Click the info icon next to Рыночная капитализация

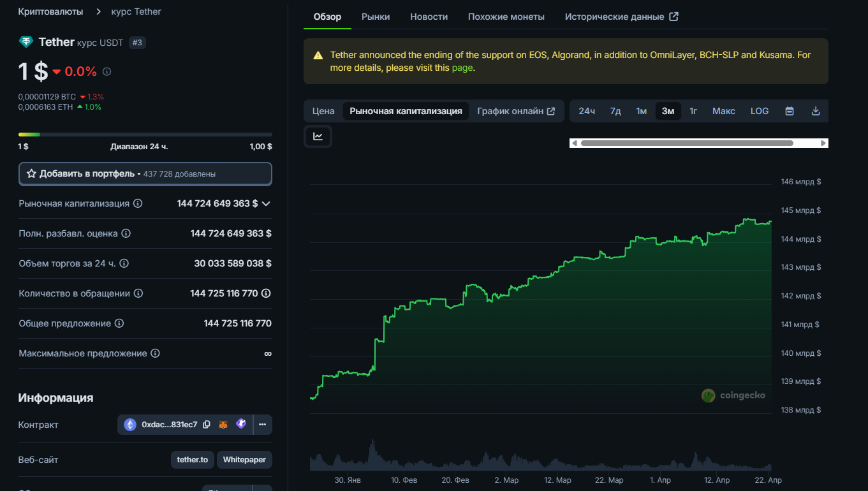(x=138, y=203)
